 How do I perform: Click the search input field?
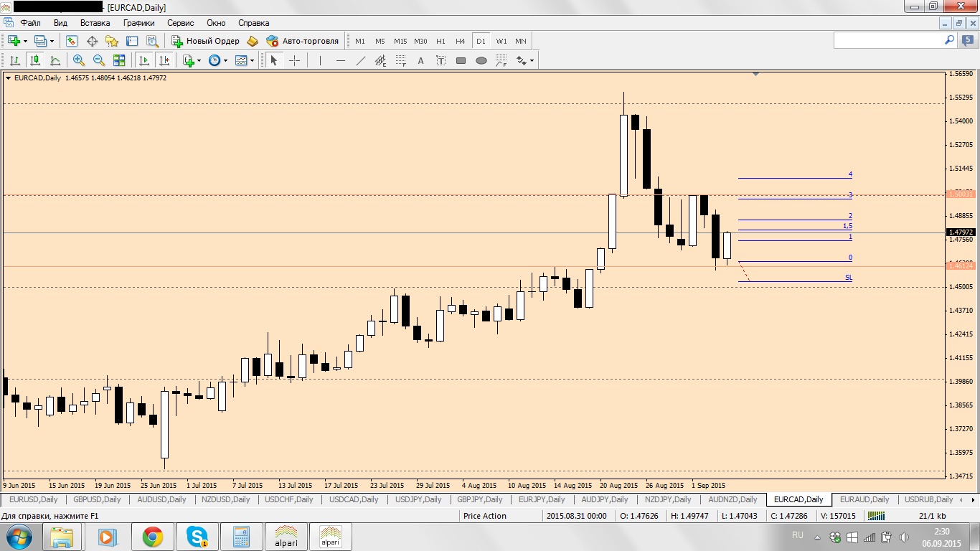pos(887,41)
